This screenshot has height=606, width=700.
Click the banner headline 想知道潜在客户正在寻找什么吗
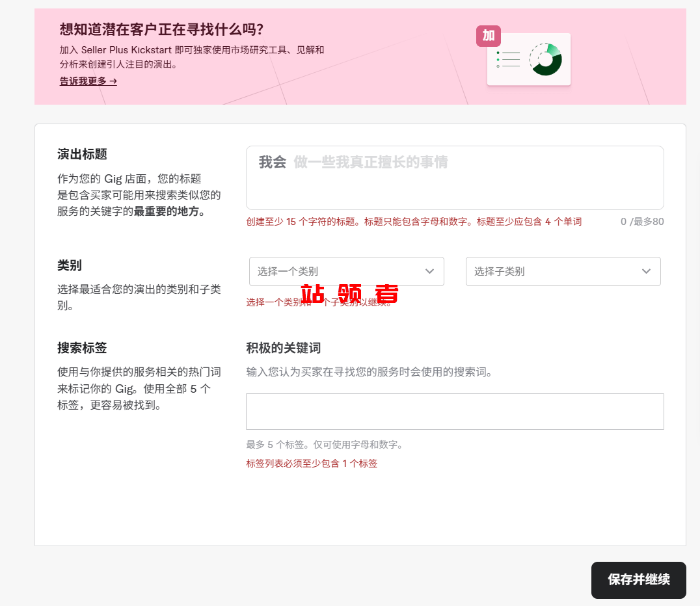point(161,30)
